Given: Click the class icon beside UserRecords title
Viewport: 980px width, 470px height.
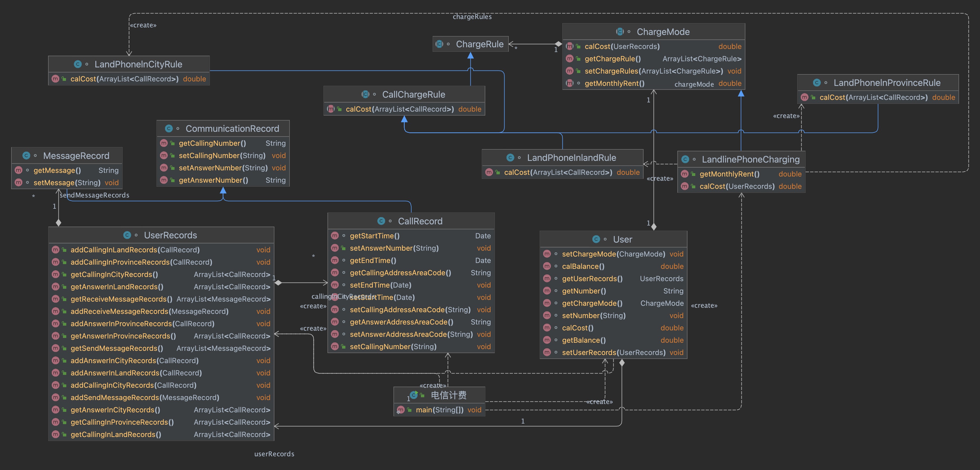Looking at the screenshot, I should coord(127,235).
